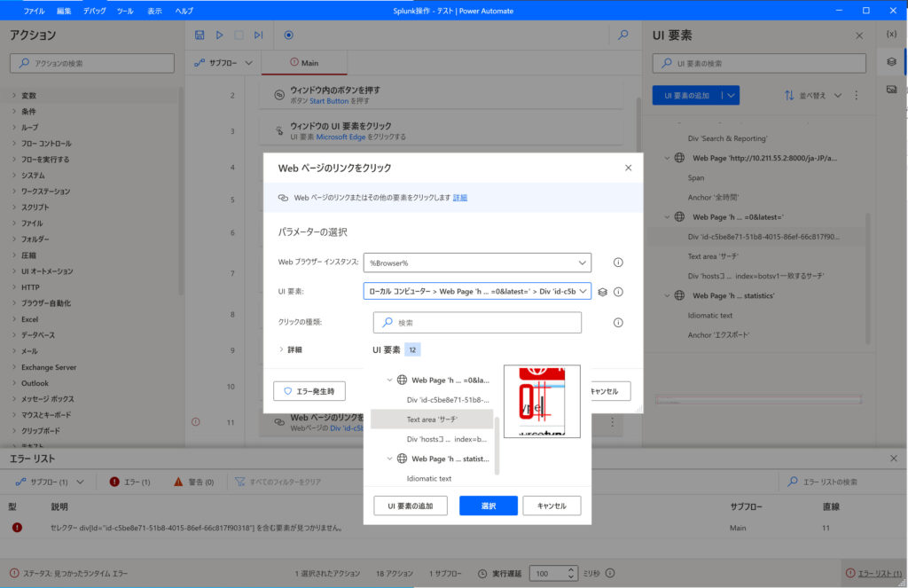
Task: Open more options dots in UI 要素 panel
Action: tap(857, 95)
